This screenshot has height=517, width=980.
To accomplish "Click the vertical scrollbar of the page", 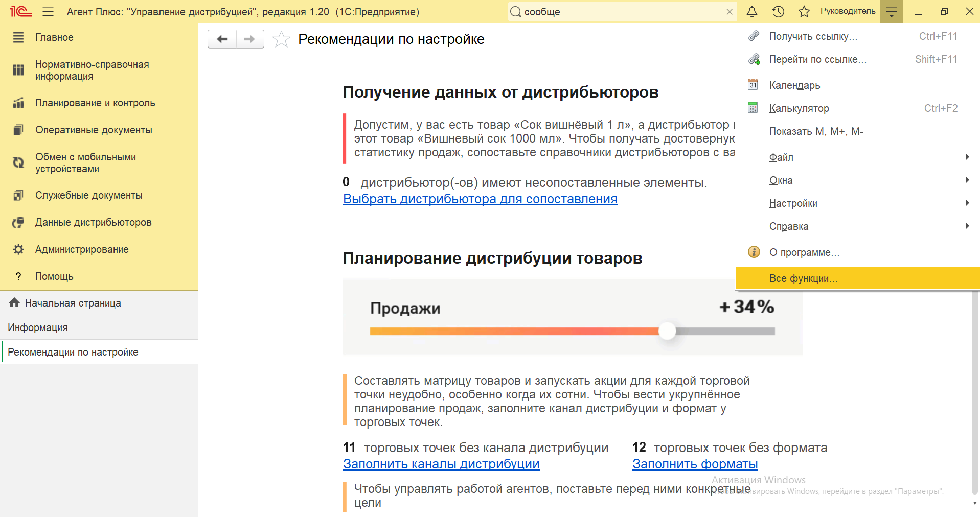I will tap(975, 393).
